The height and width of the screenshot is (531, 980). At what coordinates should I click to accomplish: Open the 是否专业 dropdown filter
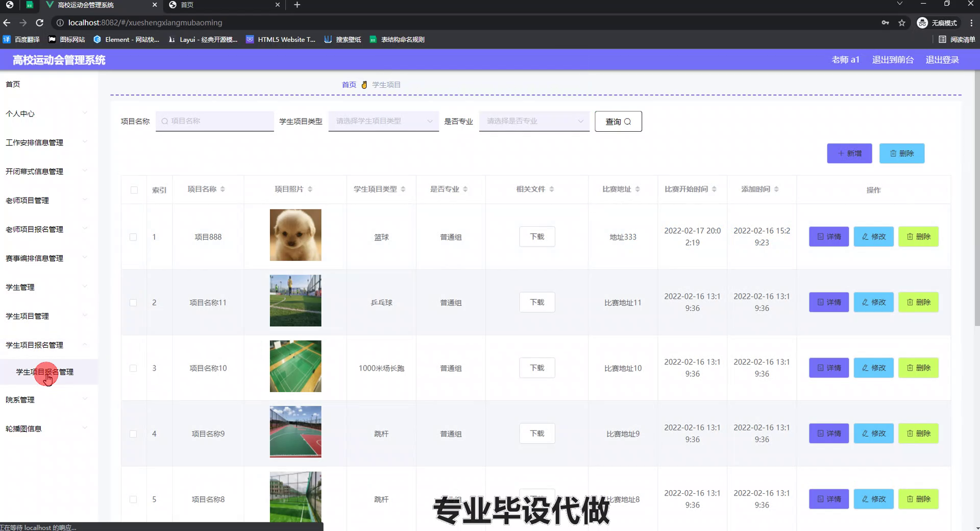(x=534, y=121)
